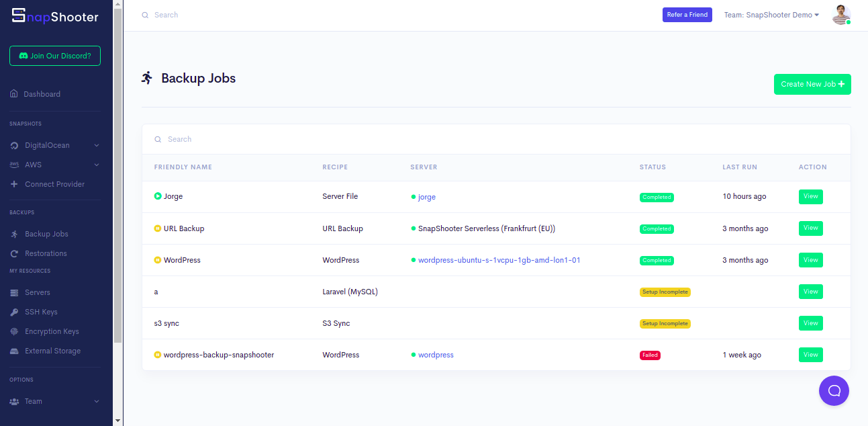The height and width of the screenshot is (426, 868).
Task: Click the Servers stack icon
Action: [x=14, y=292]
